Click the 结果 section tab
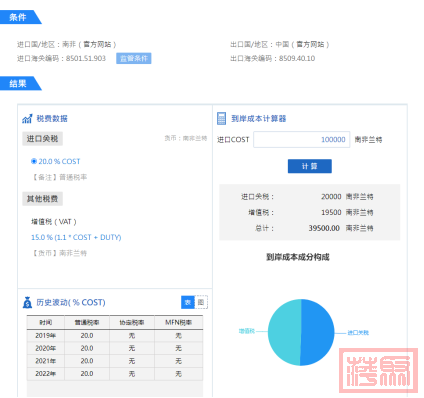The image size is (424, 398). [x=20, y=83]
